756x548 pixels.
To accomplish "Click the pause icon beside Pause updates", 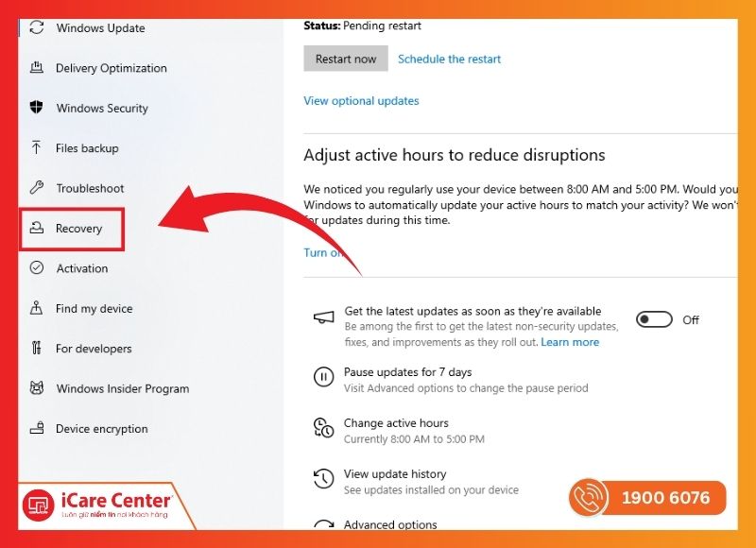I will [323, 377].
